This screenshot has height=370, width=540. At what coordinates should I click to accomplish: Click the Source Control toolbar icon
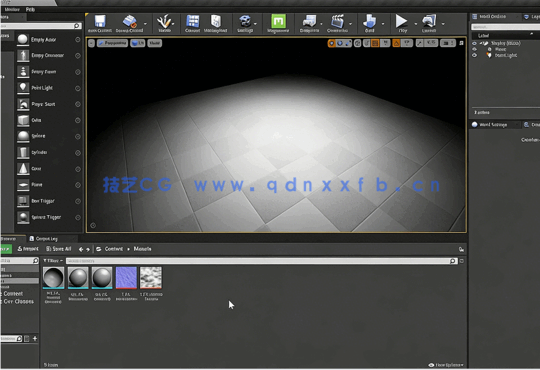tap(129, 21)
